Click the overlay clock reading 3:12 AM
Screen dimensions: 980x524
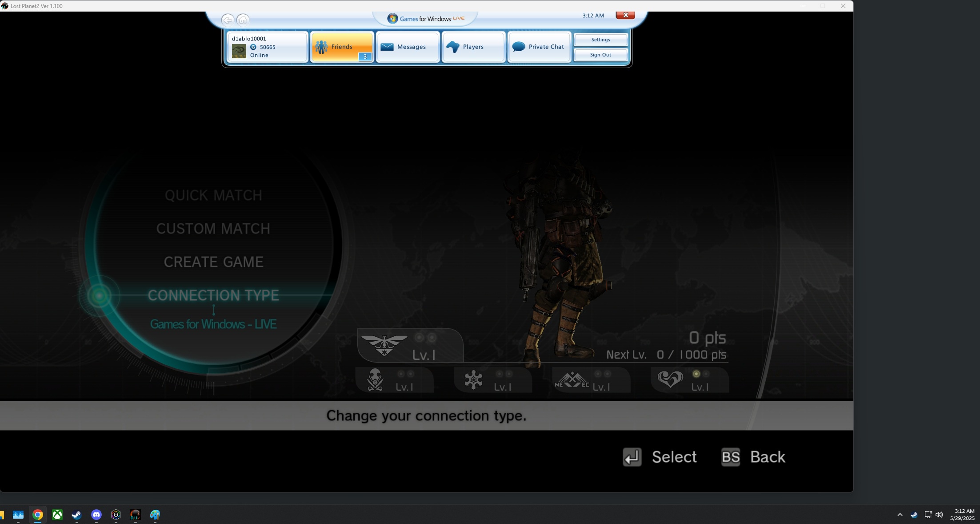pyautogui.click(x=593, y=16)
